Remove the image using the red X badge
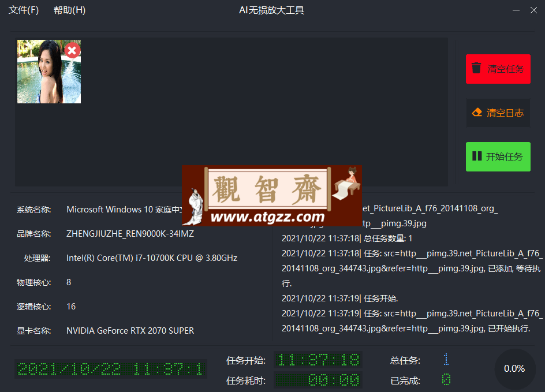Viewport: 545px width, 392px height. click(72, 51)
